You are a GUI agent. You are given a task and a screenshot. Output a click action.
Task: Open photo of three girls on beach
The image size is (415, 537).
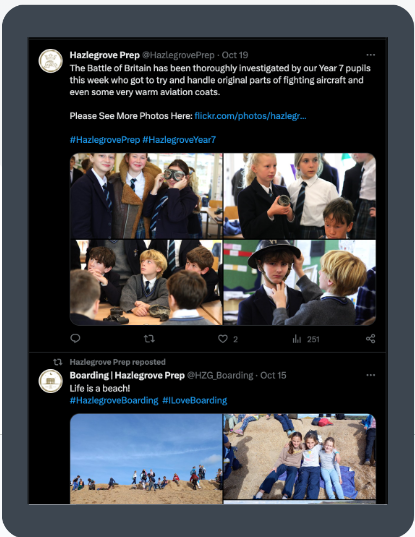300,456
